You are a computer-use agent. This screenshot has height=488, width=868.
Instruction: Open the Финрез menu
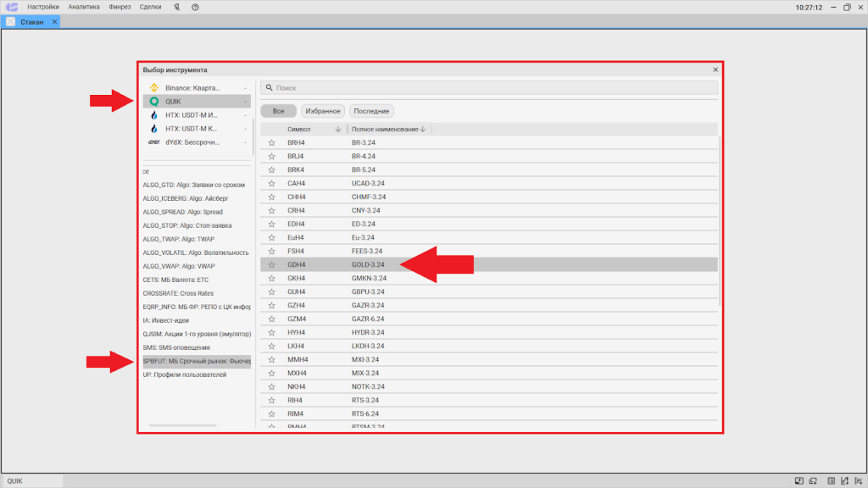pyautogui.click(x=120, y=7)
